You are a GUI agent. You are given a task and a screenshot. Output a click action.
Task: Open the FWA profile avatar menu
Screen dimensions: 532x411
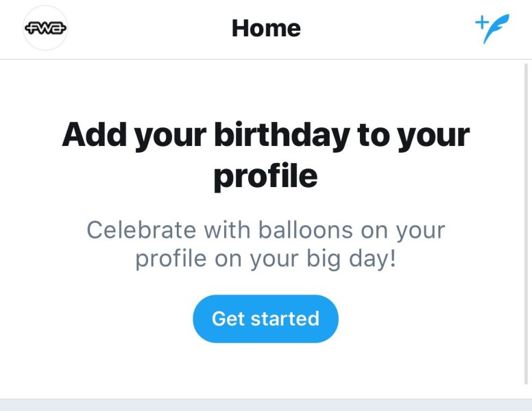tap(45, 28)
